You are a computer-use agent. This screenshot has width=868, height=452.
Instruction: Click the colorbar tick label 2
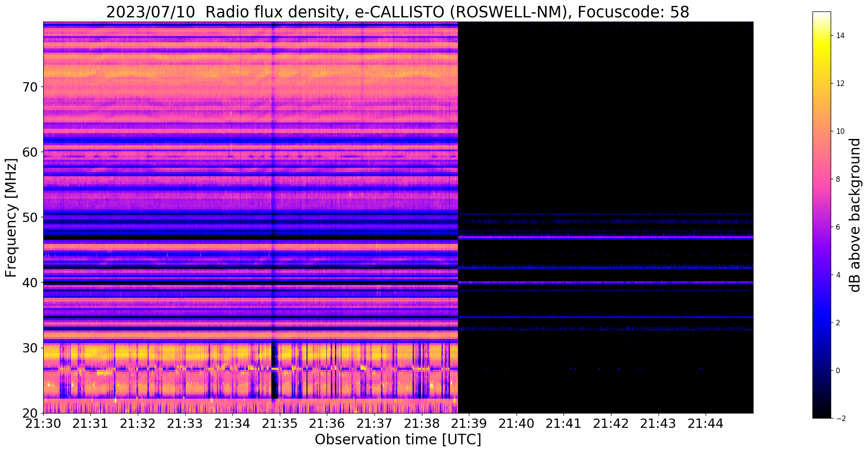point(837,323)
